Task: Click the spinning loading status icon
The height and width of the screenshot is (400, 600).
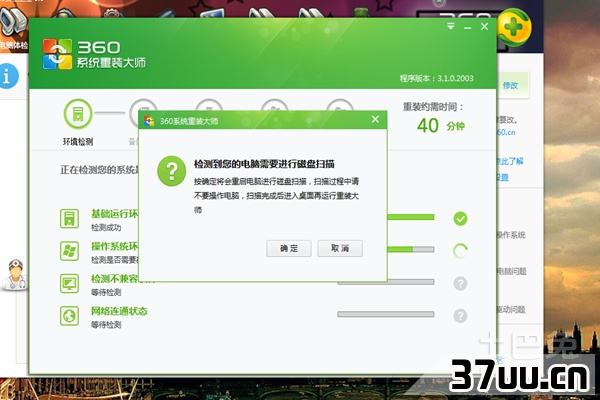Action: tap(460, 251)
